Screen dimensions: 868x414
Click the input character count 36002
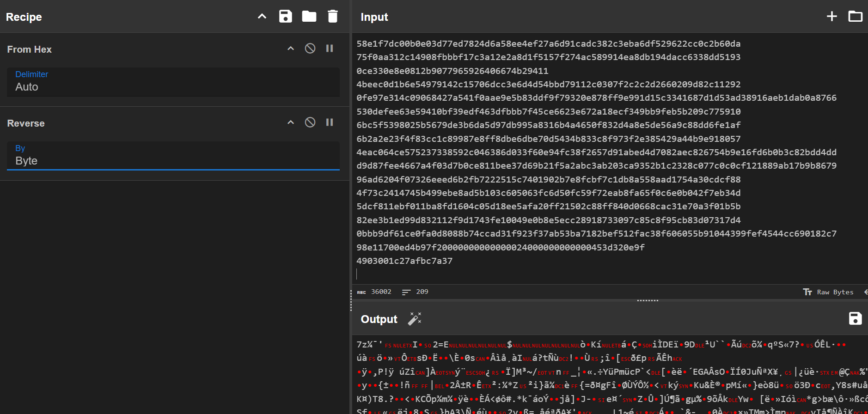click(375, 292)
